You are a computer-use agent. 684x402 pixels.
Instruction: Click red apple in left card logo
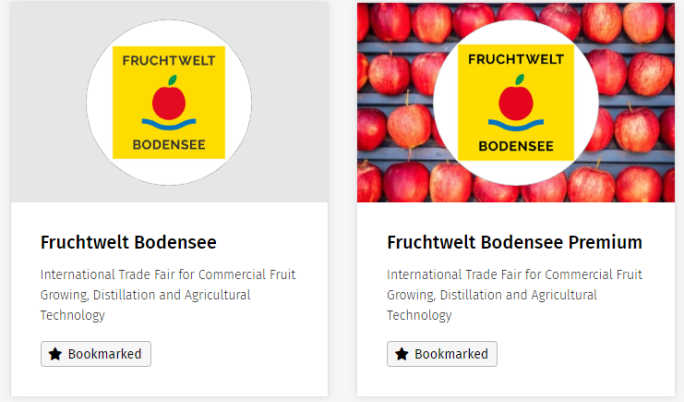pos(169,98)
